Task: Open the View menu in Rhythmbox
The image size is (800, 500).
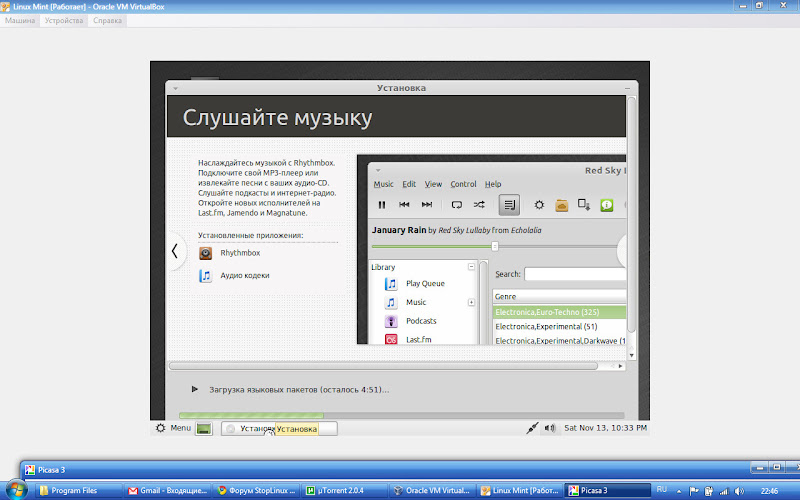Action: 433,184
